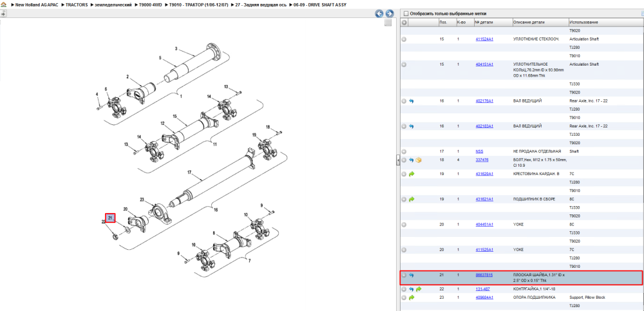
Task: Click 'ОПОРА ПОДШИПНИКА' description text
Action: point(535,297)
